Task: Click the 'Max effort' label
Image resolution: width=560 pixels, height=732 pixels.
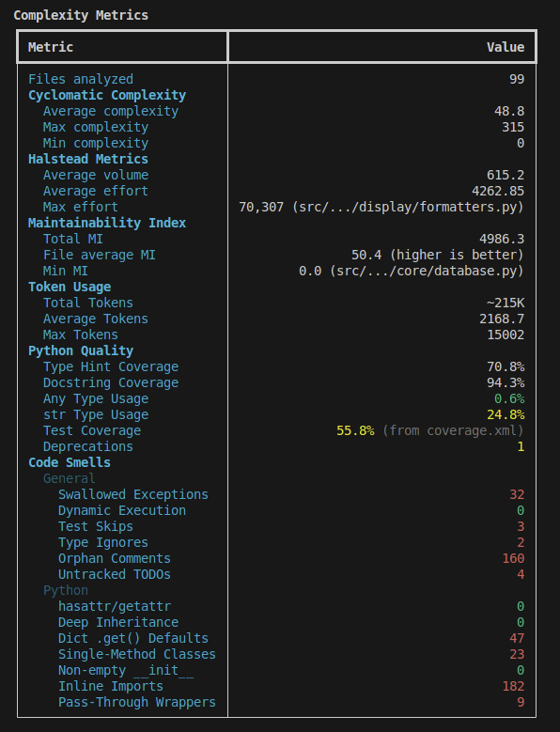Action: pos(81,207)
